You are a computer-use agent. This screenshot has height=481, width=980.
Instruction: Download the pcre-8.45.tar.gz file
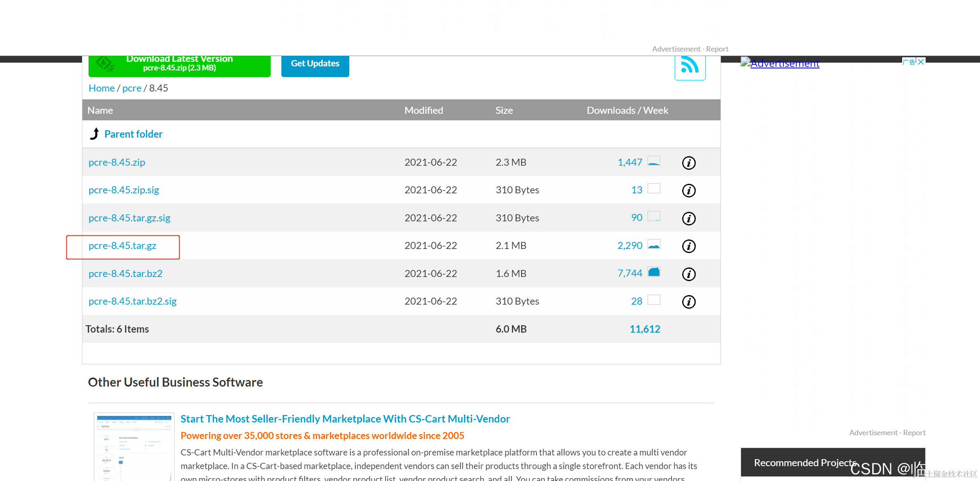122,246
